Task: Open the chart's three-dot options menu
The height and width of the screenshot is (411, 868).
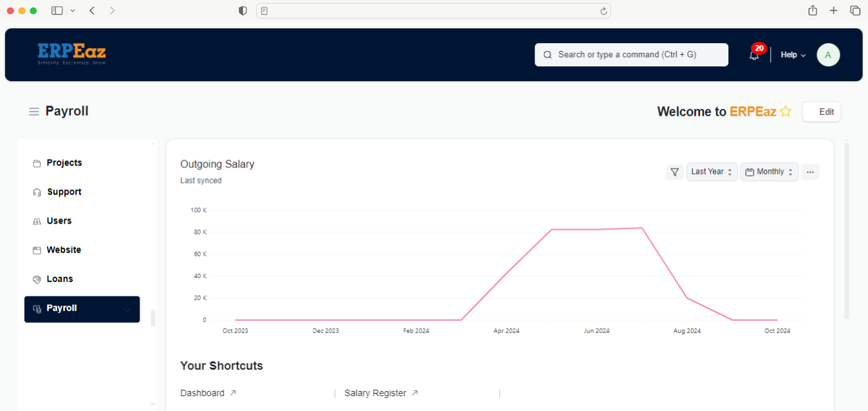Action: 810,172
